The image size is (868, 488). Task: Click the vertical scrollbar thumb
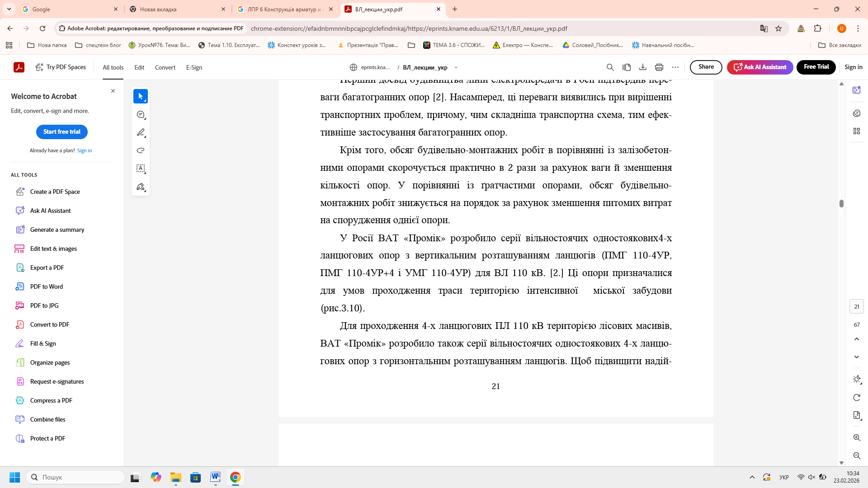coord(841,203)
